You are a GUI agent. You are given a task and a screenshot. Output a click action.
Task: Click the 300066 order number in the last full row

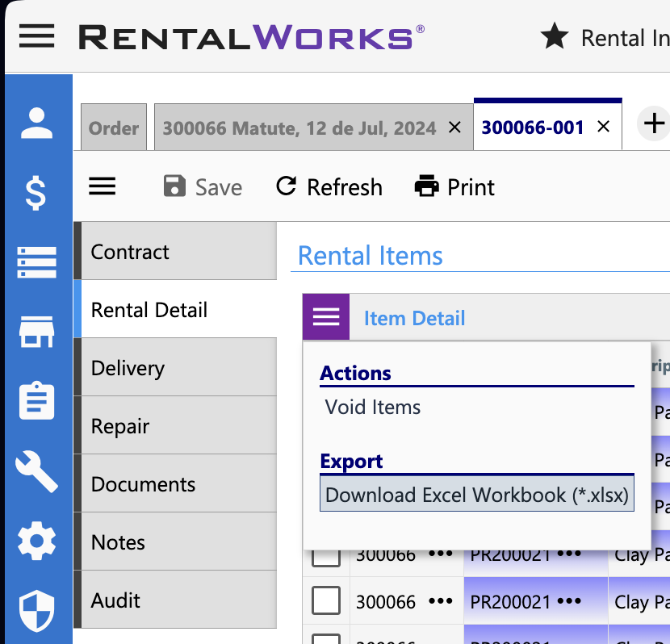click(x=386, y=602)
